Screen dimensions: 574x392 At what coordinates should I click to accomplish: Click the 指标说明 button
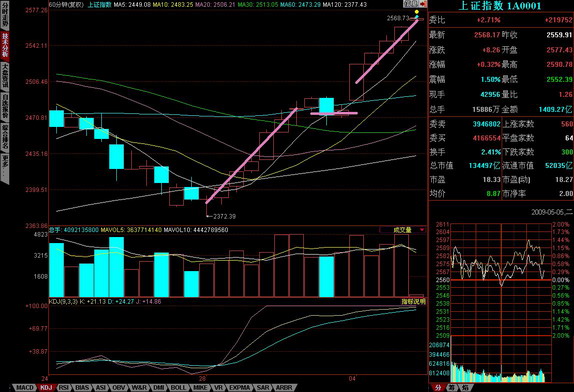414,302
